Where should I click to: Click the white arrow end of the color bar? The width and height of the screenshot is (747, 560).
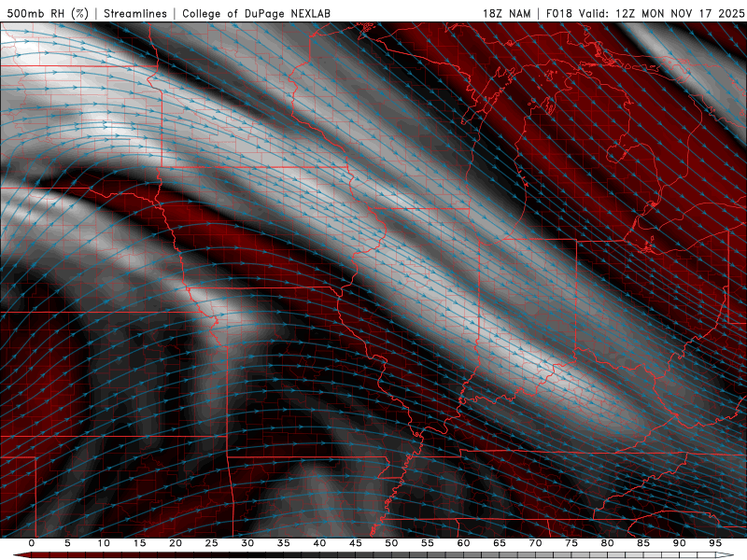coord(726,555)
